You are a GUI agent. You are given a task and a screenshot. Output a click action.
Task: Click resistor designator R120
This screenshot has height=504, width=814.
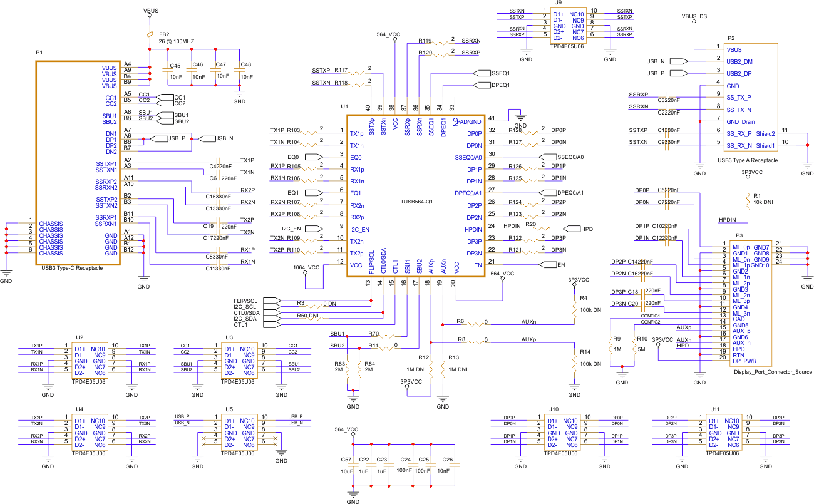pyautogui.click(x=425, y=53)
